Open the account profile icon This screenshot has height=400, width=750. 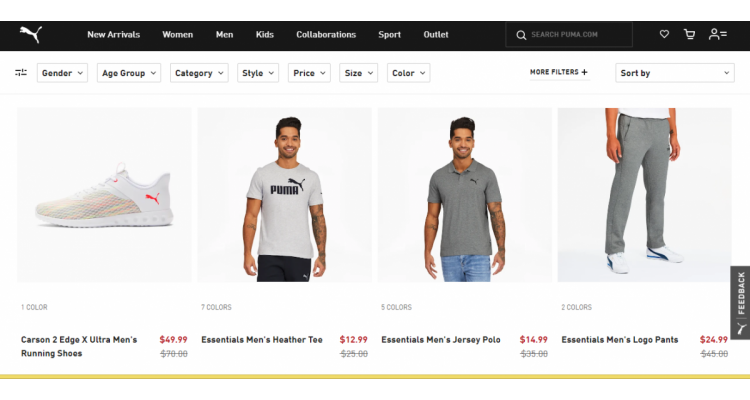pos(718,34)
